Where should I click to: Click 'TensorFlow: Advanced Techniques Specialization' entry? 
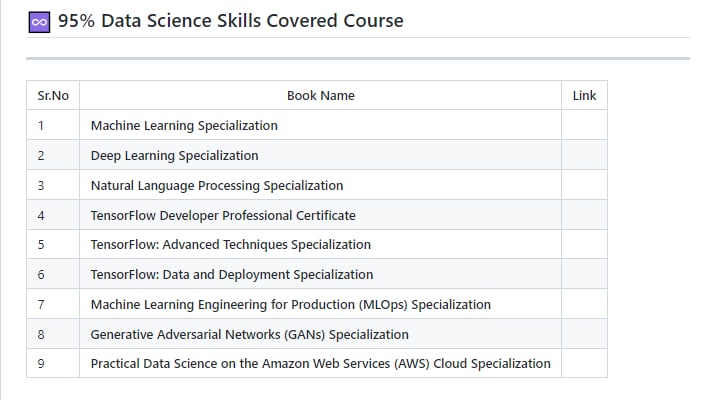point(230,245)
